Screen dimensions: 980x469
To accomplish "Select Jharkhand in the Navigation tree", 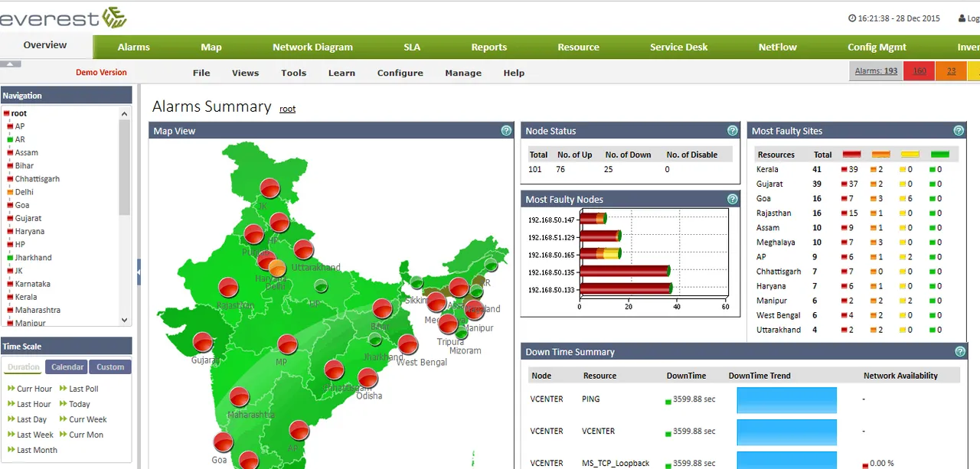I will point(33,258).
